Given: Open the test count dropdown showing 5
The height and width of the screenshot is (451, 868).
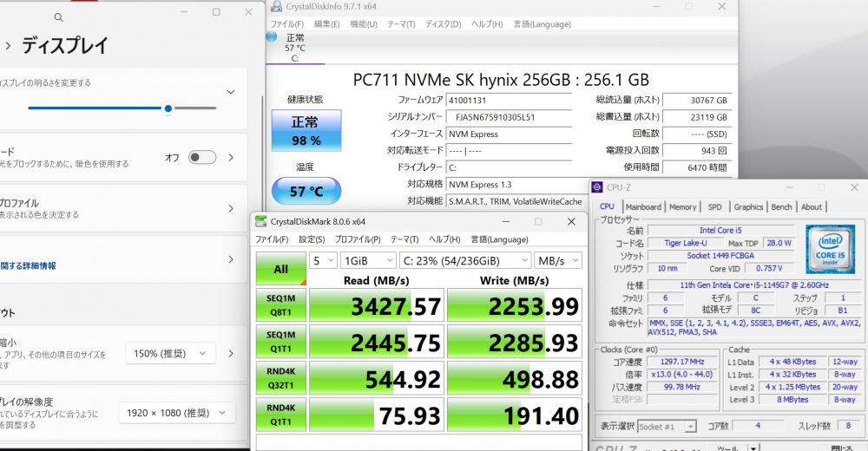Looking at the screenshot, I should (323, 261).
